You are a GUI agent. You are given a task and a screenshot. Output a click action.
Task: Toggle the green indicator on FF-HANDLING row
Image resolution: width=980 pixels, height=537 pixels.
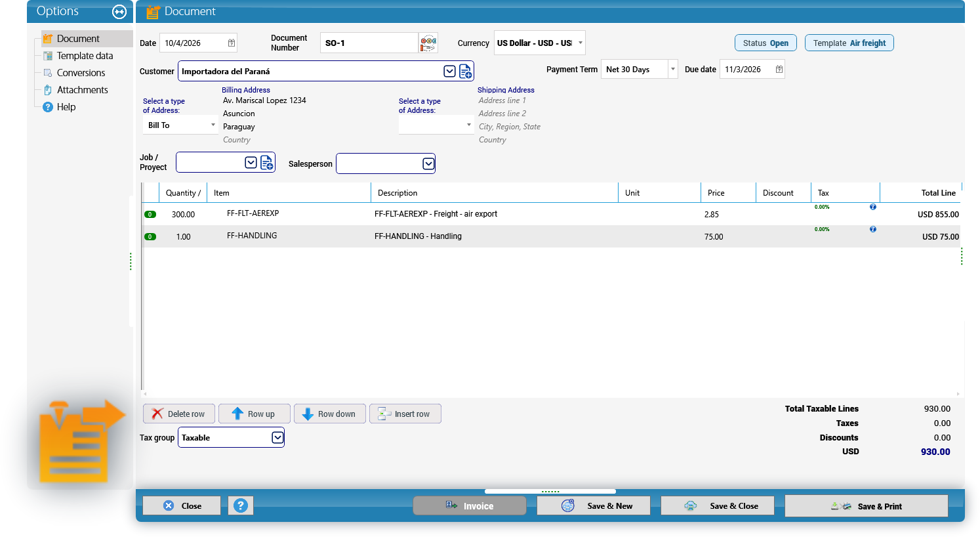coord(150,237)
